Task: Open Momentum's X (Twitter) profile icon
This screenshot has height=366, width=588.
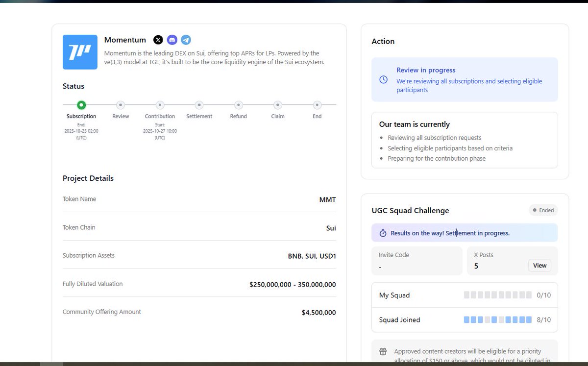Action: (158, 40)
